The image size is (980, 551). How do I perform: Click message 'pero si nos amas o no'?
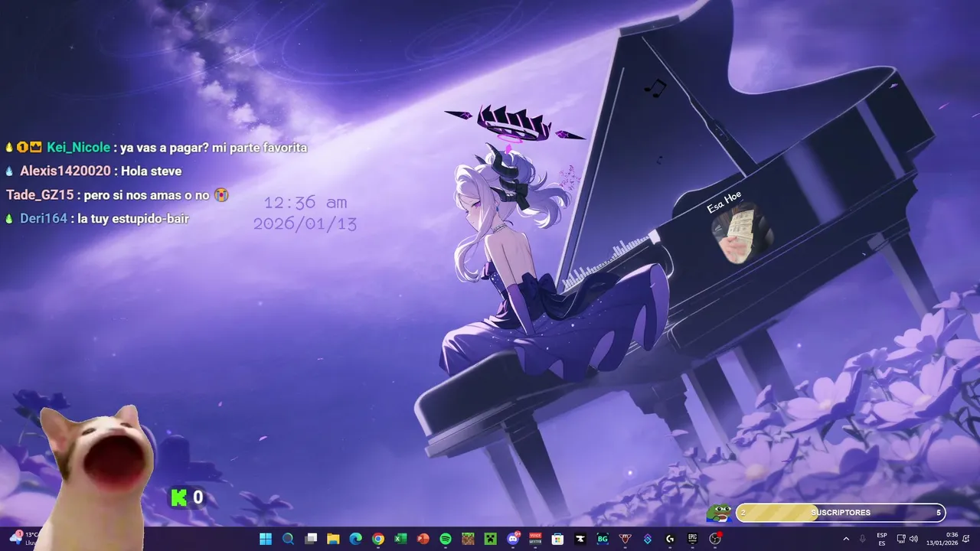147,195
